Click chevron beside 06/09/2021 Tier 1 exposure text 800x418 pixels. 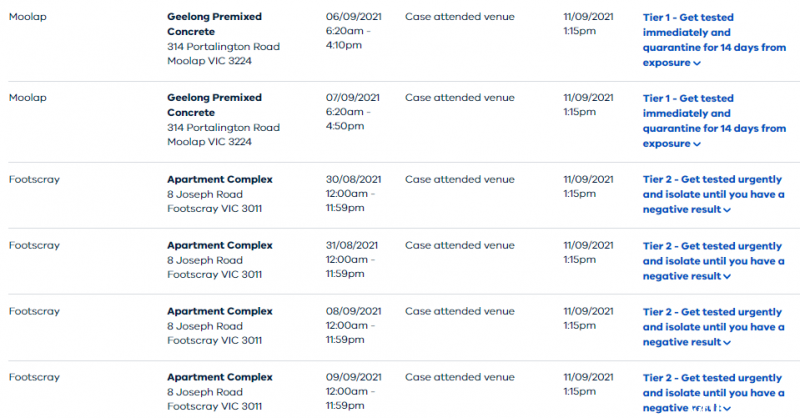[x=697, y=63]
